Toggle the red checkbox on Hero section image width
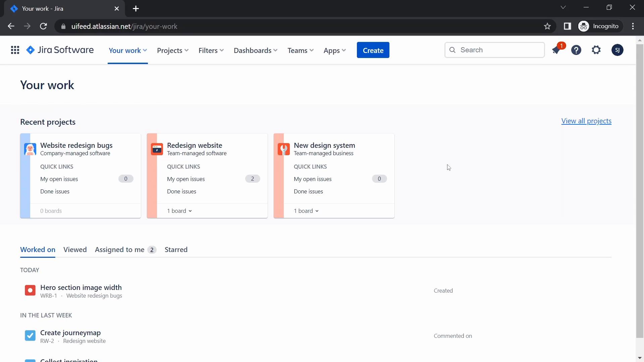Viewport: 644px width, 362px height. coord(30,290)
